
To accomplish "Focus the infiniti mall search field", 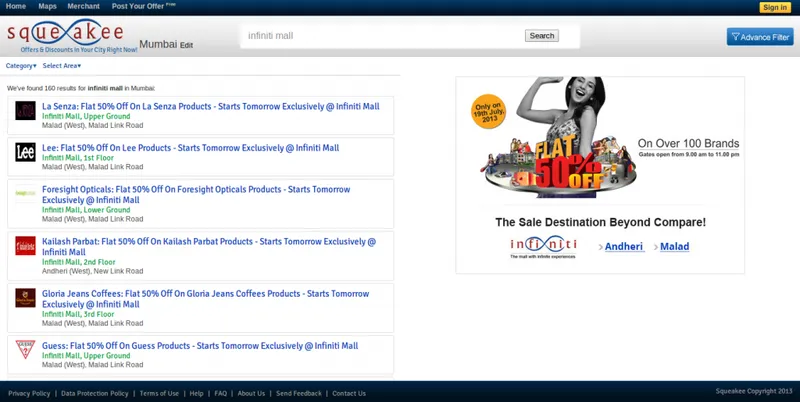I will pos(383,36).
